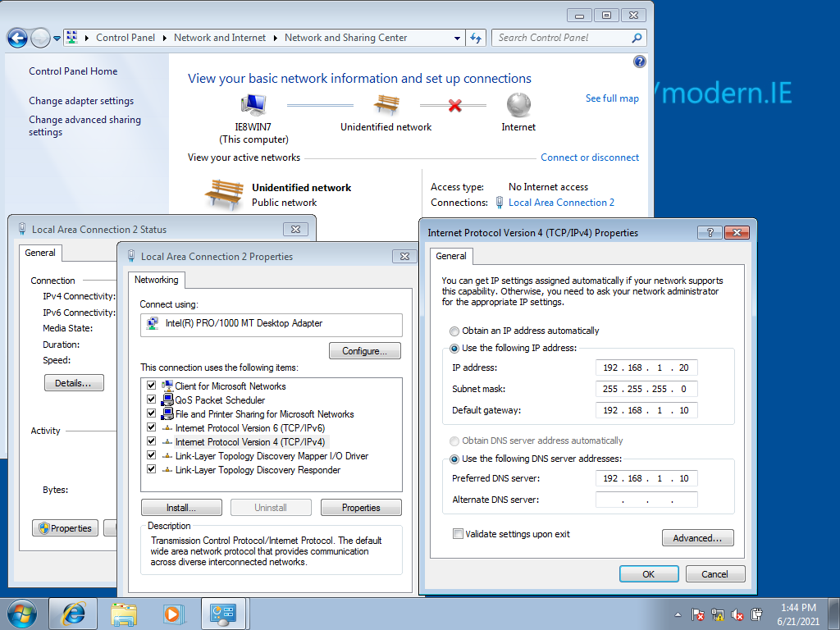
Task: Click the Internet globe icon in the network map
Action: [518, 104]
